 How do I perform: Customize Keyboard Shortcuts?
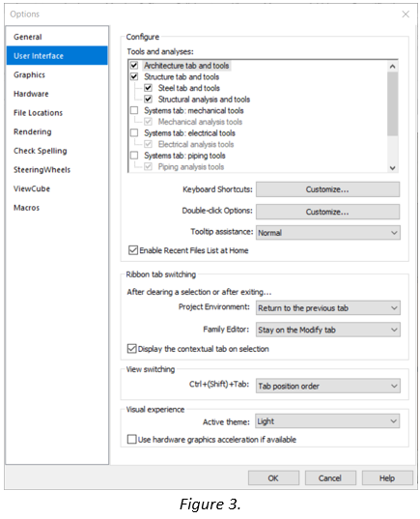327,189
